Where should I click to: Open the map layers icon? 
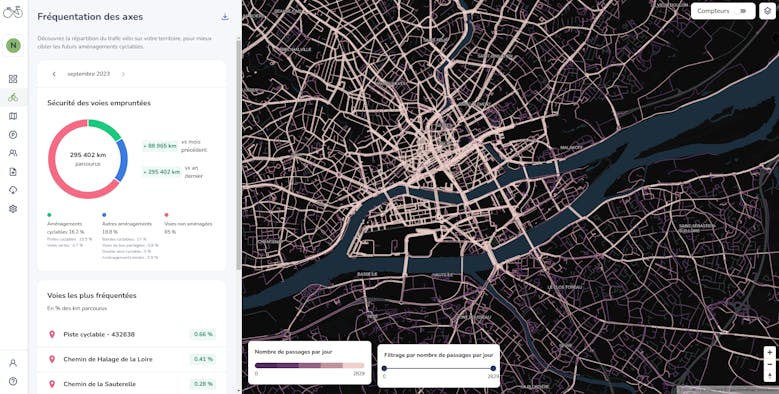[768, 11]
